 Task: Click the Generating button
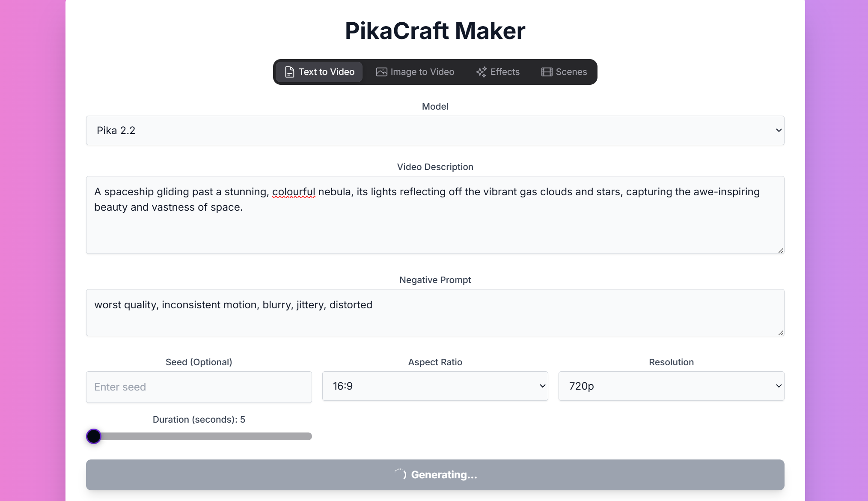click(x=435, y=475)
